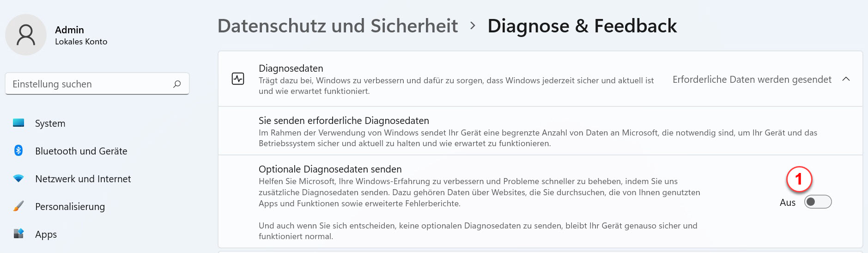Click the Netzwerk und Internet wifi icon
Screen dimensions: 868x253
coord(18,179)
